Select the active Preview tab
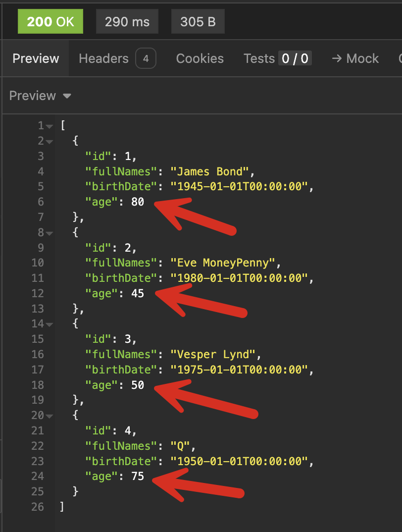The height and width of the screenshot is (532, 402). point(36,58)
